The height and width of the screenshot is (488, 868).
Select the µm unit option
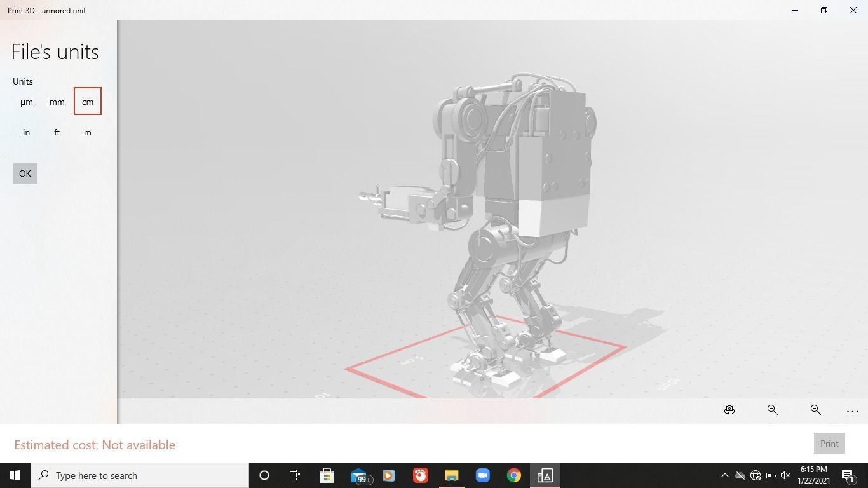26,102
